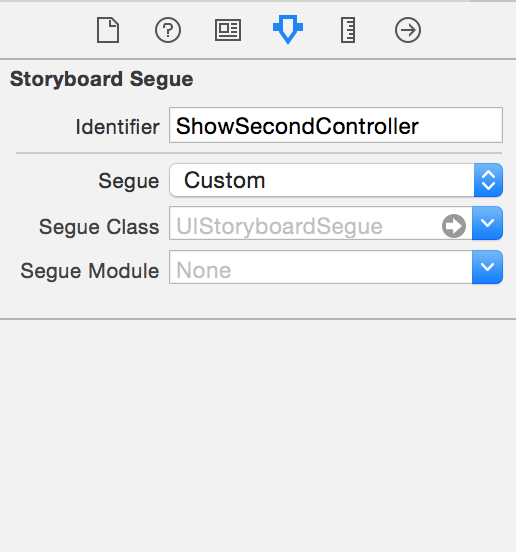
Task: Expand the Segue Module dropdown arrow
Action: click(x=487, y=267)
